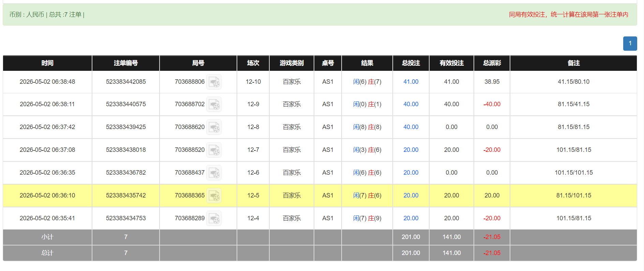
Task: Click the 游戏类别 column header
Action: [x=291, y=63]
